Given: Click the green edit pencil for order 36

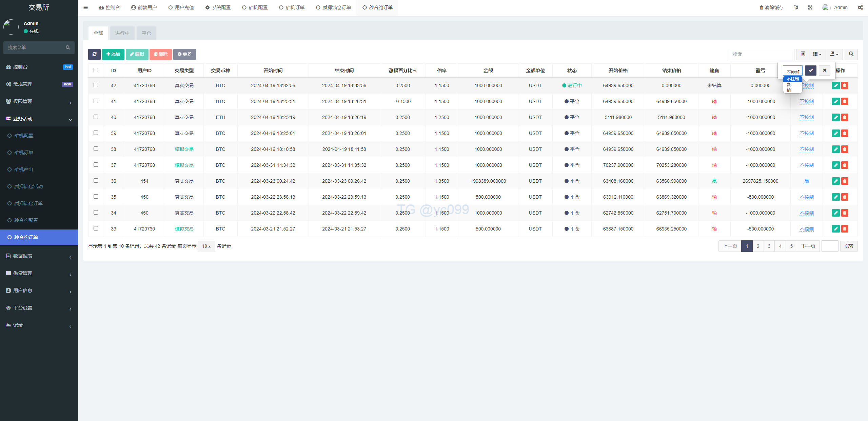Looking at the screenshot, I should click(836, 181).
